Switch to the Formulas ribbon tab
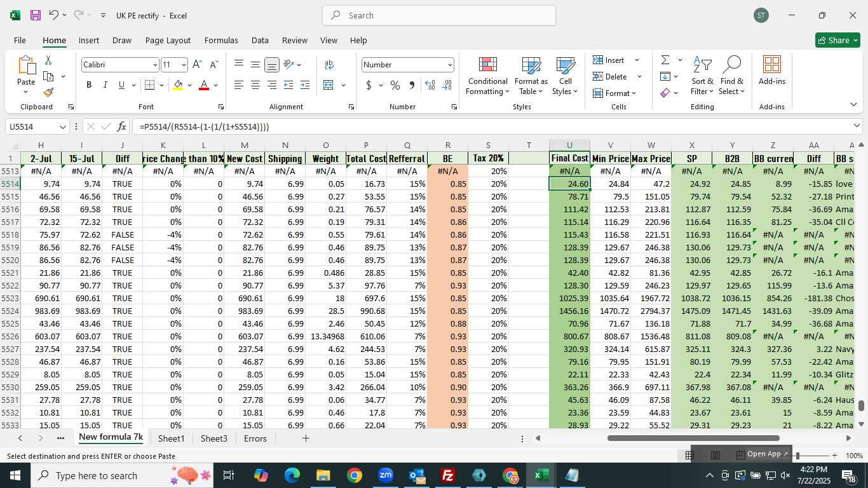 [x=221, y=40]
